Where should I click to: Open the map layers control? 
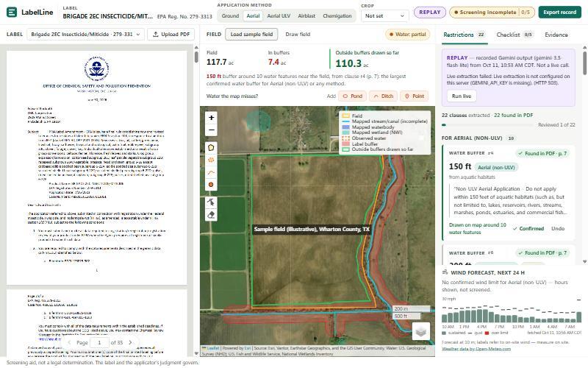(420, 331)
